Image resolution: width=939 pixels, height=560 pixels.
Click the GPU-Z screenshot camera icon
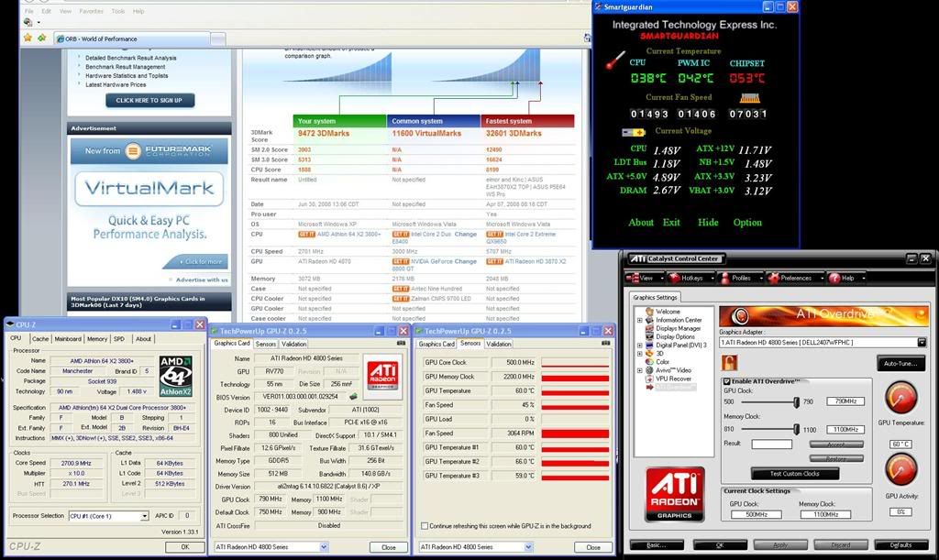pos(401,344)
